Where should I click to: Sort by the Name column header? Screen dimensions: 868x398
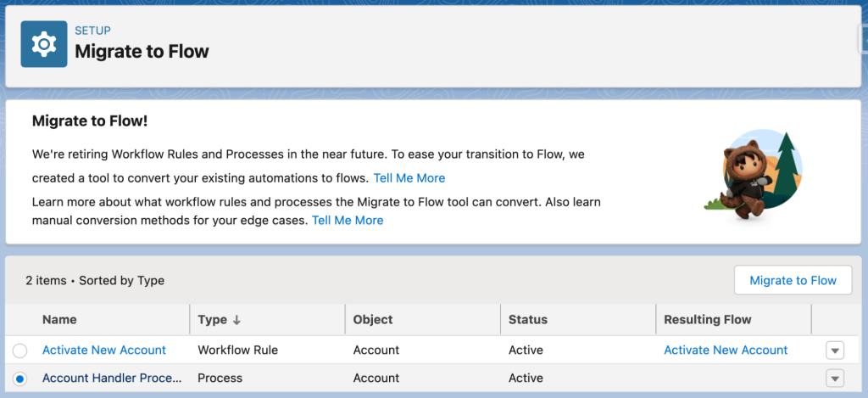tap(59, 320)
